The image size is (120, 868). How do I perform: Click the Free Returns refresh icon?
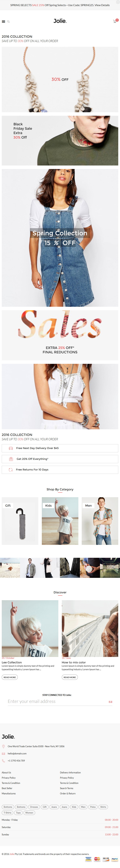tap(11, 470)
